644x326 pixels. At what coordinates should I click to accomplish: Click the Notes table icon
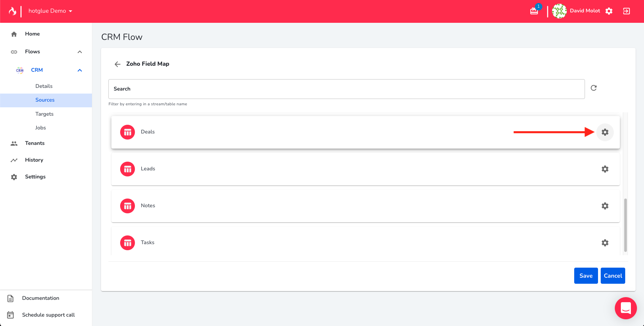coord(128,206)
